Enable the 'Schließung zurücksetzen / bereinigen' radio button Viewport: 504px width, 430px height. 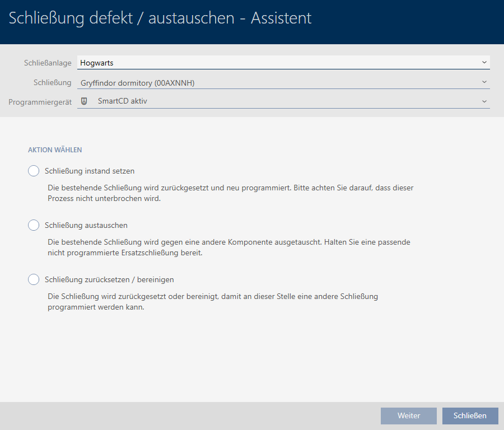(x=34, y=279)
